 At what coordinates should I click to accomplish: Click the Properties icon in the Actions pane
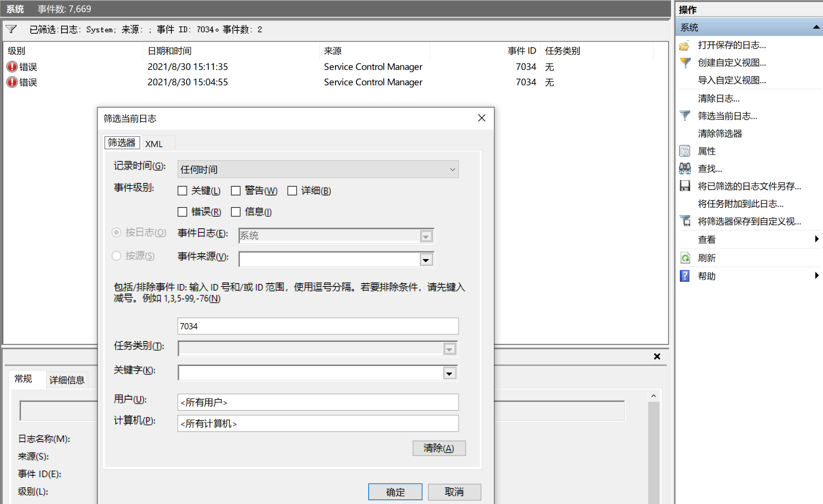[x=684, y=151]
